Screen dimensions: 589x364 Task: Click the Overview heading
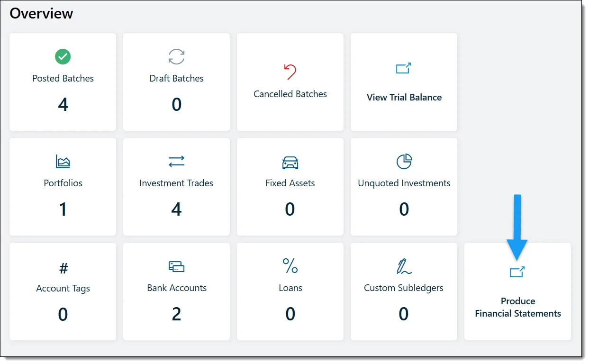(41, 13)
